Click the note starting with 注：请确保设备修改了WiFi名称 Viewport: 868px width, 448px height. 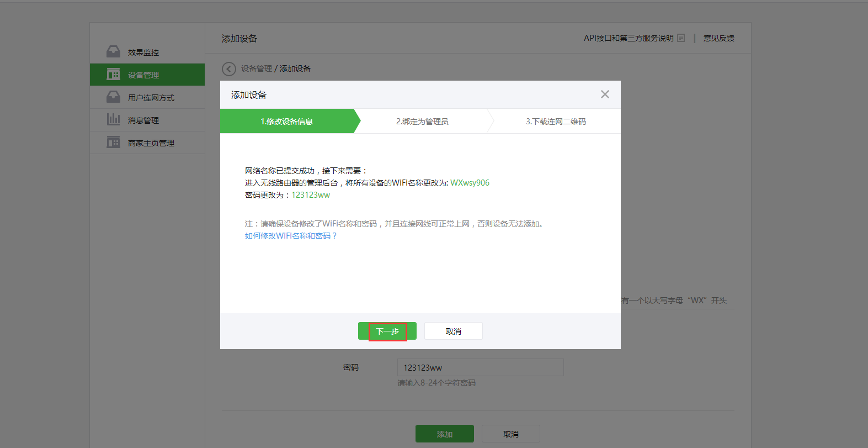pos(396,224)
